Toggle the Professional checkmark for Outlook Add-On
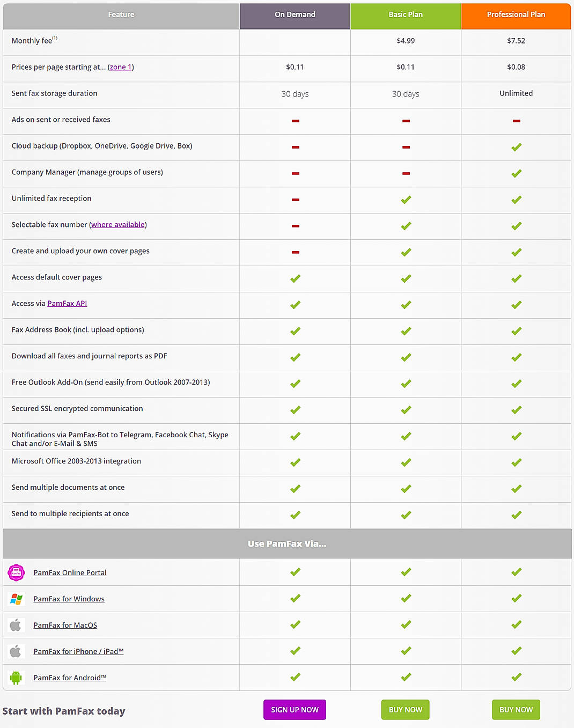 516,384
